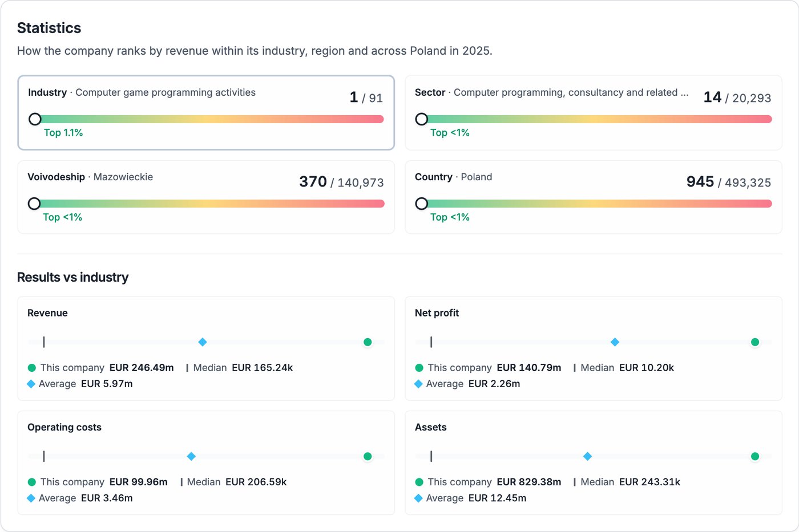
Task: Click the "EUR 140.79m" net profit value
Action: (529, 368)
